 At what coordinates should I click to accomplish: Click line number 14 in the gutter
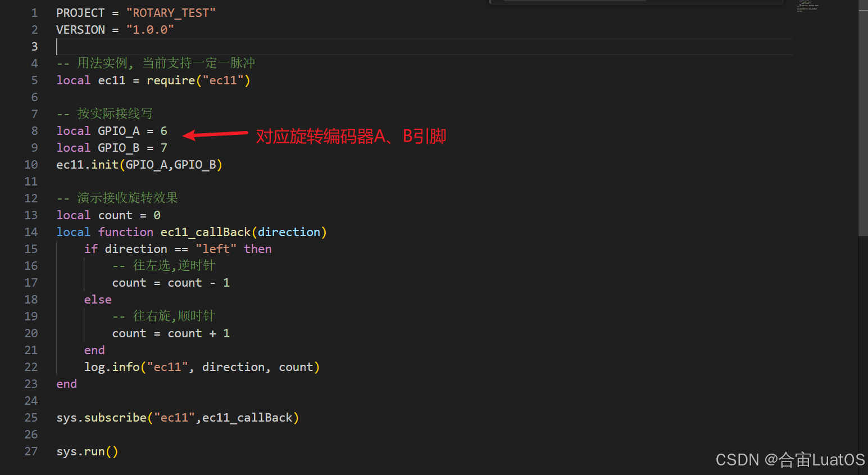click(x=31, y=232)
